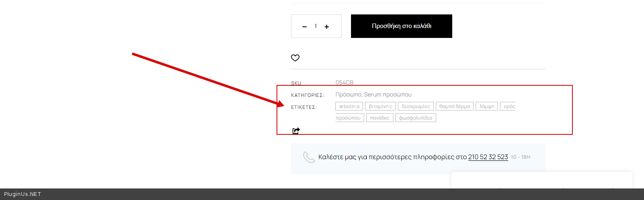Click the SKU value 054CB

pyautogui.click(x=344, y=82)
